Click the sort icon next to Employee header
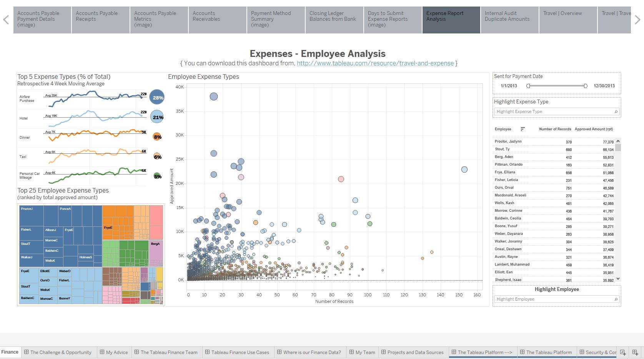 (x=523, y=129)
